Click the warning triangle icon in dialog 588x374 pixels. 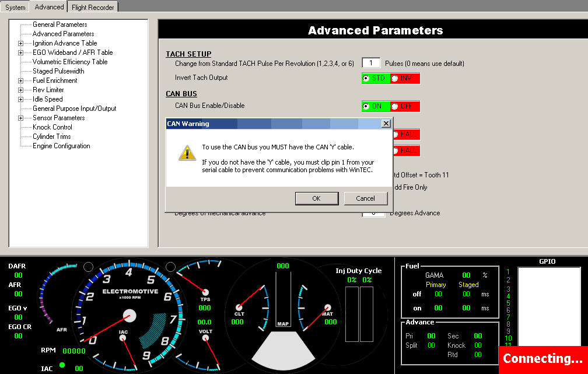(187, 153)
